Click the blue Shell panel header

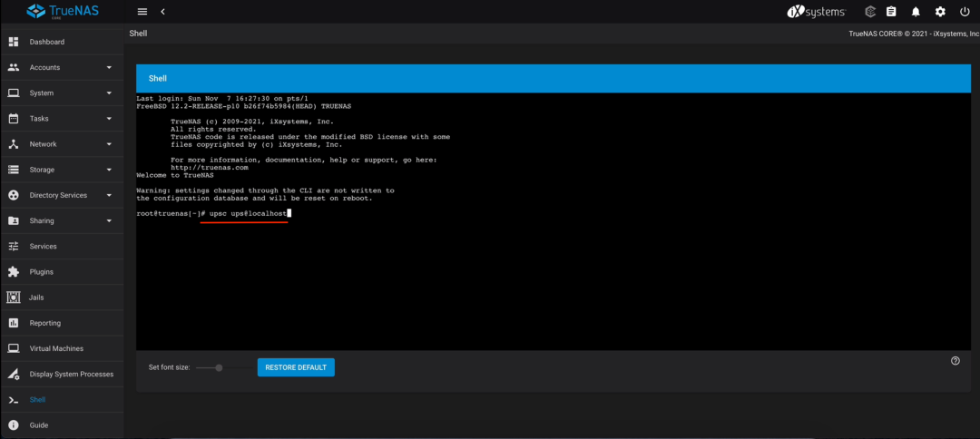click(554, 79)
